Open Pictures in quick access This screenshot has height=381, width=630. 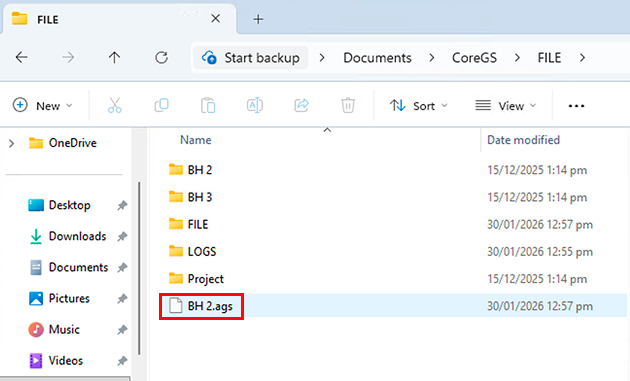(59, 299)
